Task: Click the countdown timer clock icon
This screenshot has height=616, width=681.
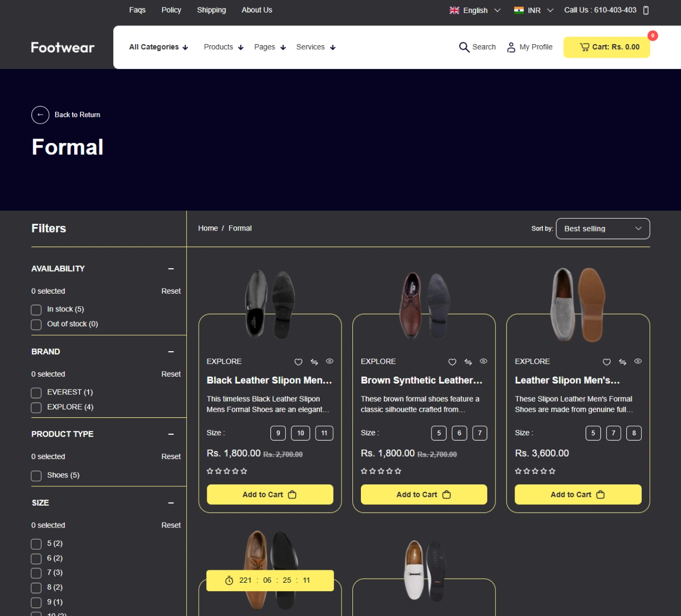Action: click(229, 581)
